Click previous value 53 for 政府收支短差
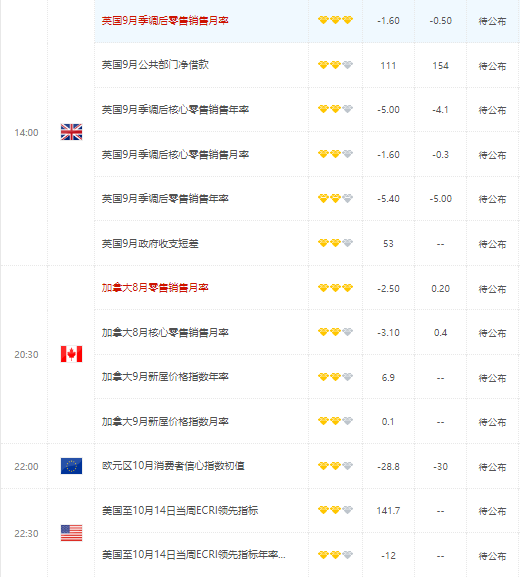Screen dimensions: 520x577 click(x=388, y=244)
